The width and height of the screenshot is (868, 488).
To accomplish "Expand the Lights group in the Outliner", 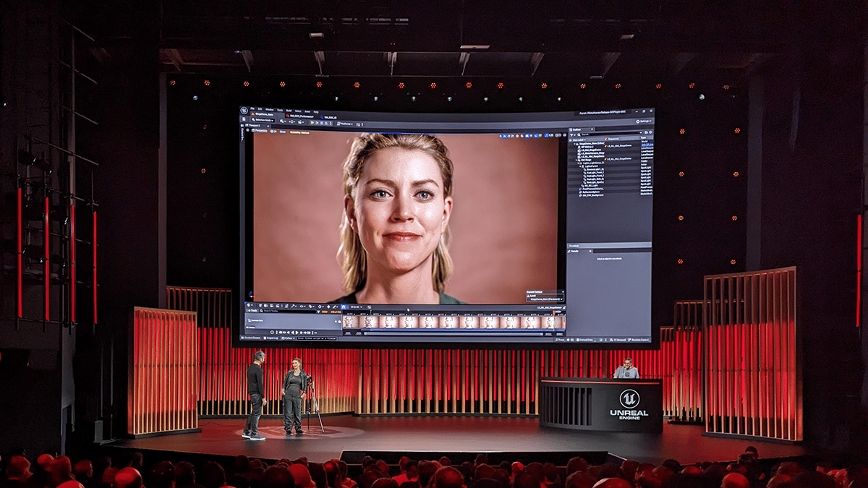I will tap(579, 163).
